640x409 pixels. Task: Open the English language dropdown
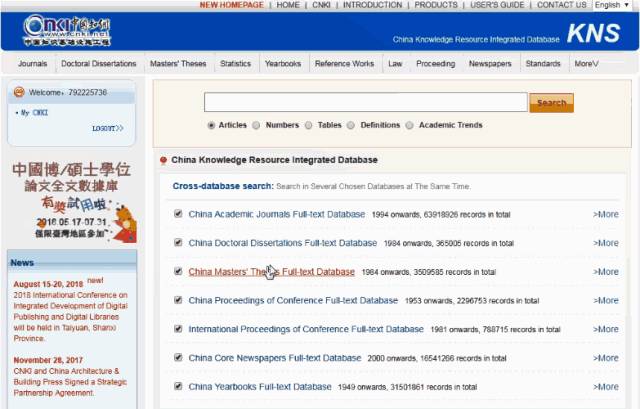click(612, 5)
